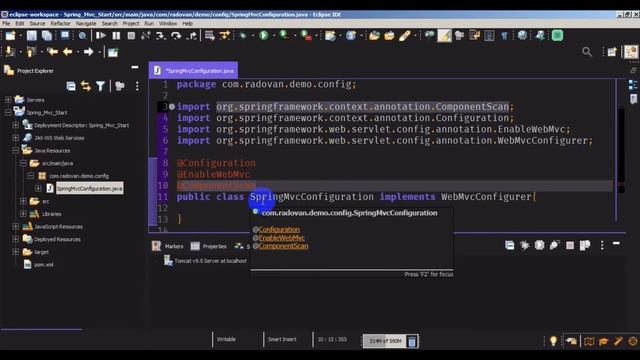Click the New file wizard toolbar icon
Screen dimensions: 640x360
tap(10, 36)
